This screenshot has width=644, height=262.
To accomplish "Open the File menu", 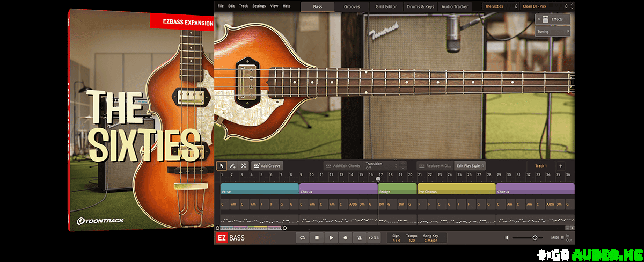I will point(221,6).
